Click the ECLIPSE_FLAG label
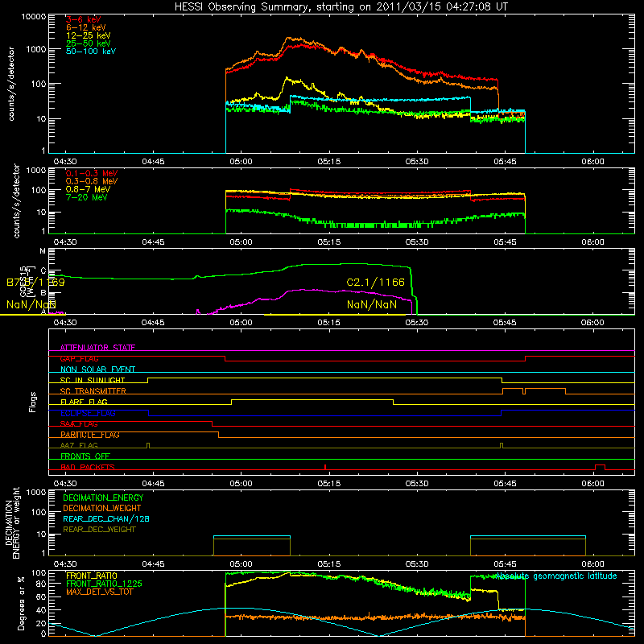Image resolution: width=644 pixels, height=644 pixels. 88,413
